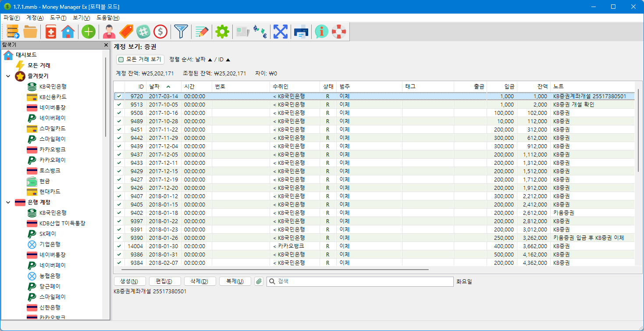Click the 수취인 column header

tap(295, 86)
